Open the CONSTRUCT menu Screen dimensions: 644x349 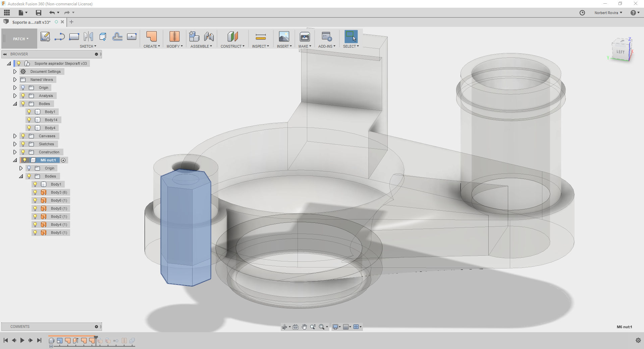click(232, 46)
